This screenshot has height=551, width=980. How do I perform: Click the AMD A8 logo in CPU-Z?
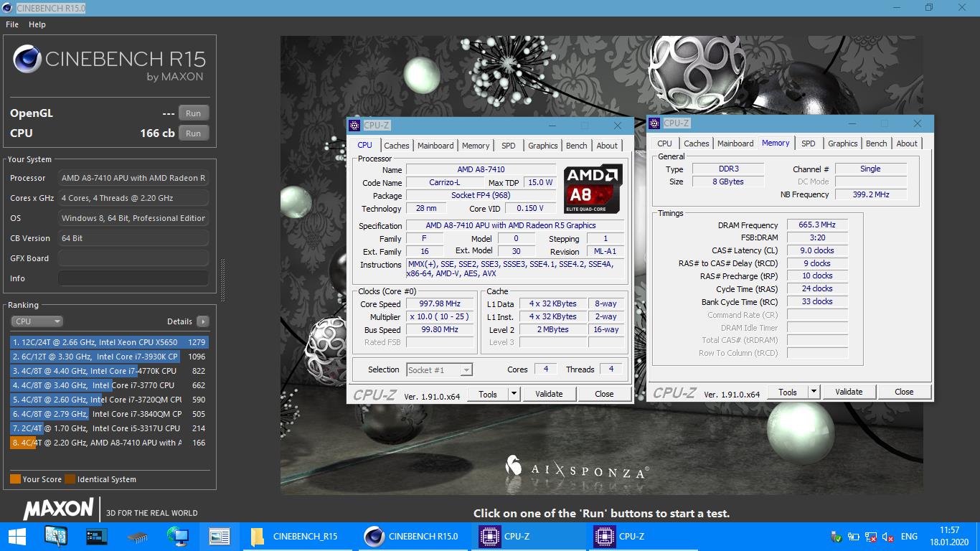point(593,188)
